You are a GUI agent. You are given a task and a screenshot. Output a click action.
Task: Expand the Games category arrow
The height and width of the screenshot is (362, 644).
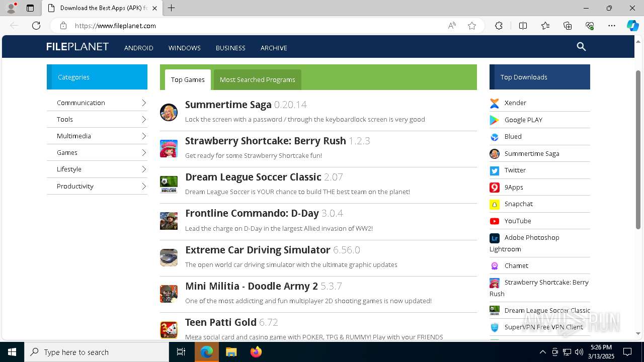tap(143, 152)
